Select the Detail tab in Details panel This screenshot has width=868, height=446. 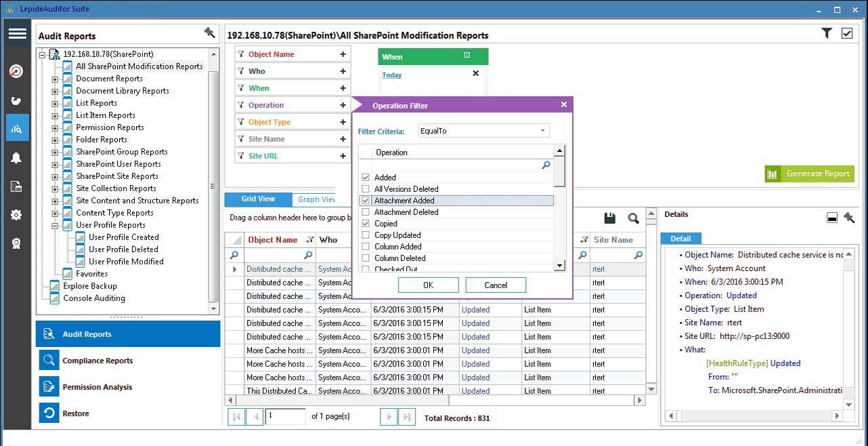680,239
